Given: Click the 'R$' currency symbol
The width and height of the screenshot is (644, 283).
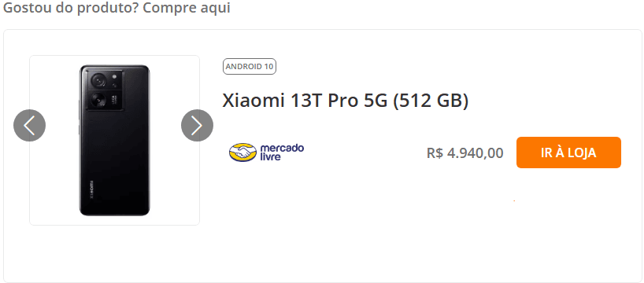Looking at the screenshot, I should click(x=435, y=153).
